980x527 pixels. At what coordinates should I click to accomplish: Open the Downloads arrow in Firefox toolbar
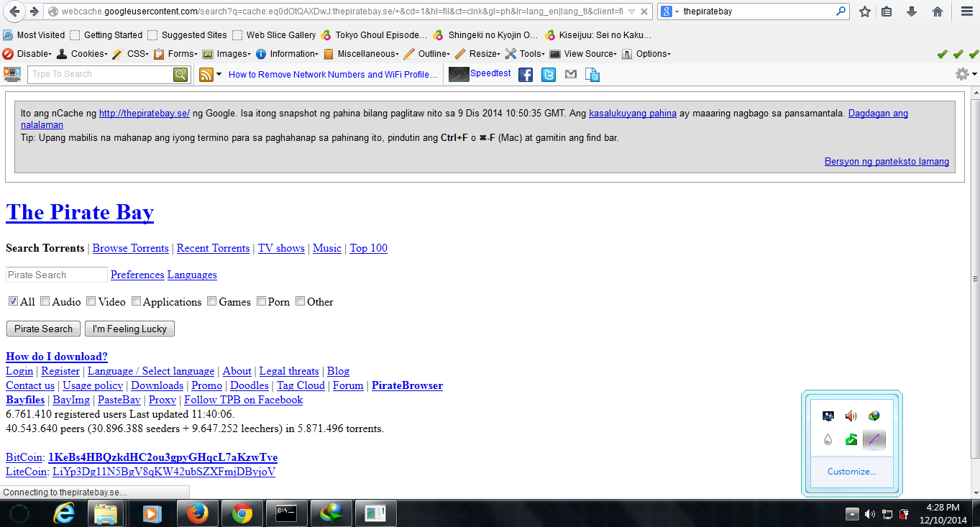pos(912,12)
